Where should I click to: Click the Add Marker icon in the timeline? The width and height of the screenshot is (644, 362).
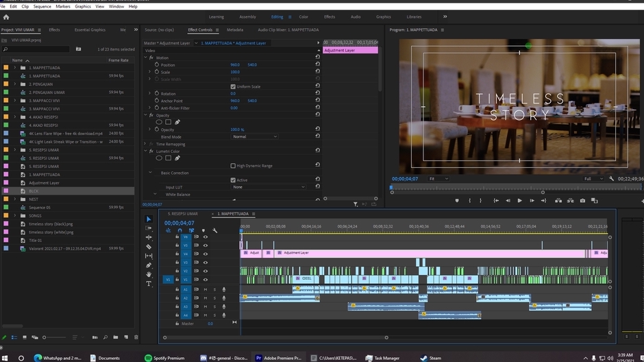coord(203,230)
